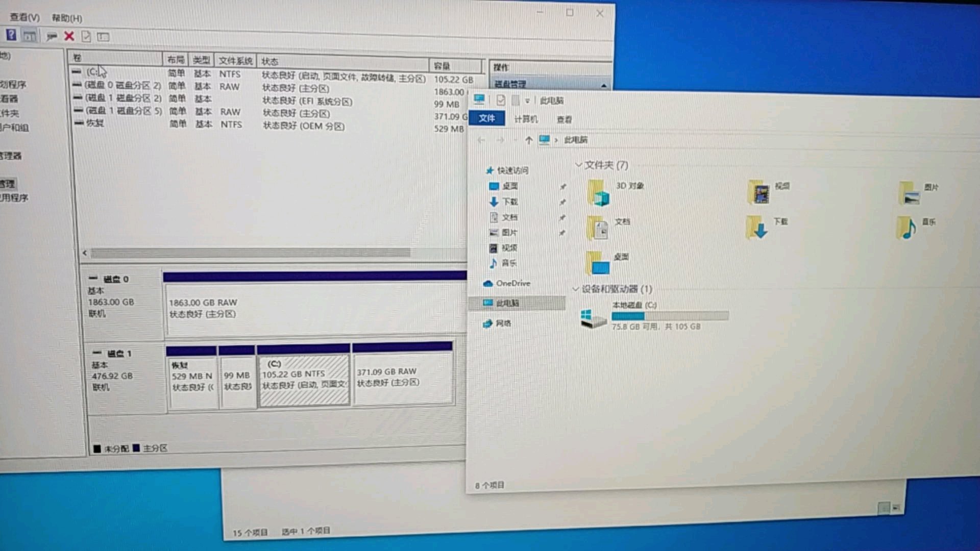Open the 查看(V) menu in Disk Management
Viewport: 980px width, 551px height.
[24, 17]
